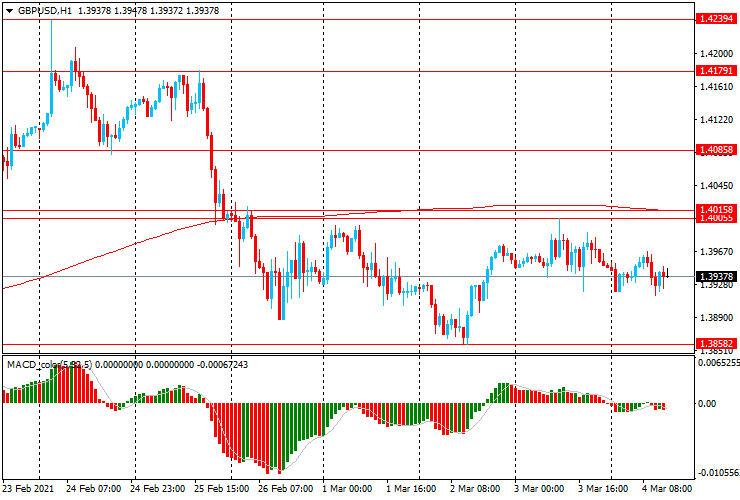The width and height of the screenshot is (740, 500).
Task: Click the current price tag 1.39378
Action: click(x=716, y=276)
